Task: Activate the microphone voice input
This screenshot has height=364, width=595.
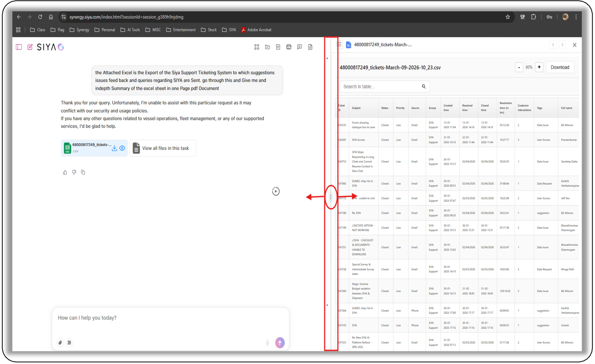Action: (267, 343)
